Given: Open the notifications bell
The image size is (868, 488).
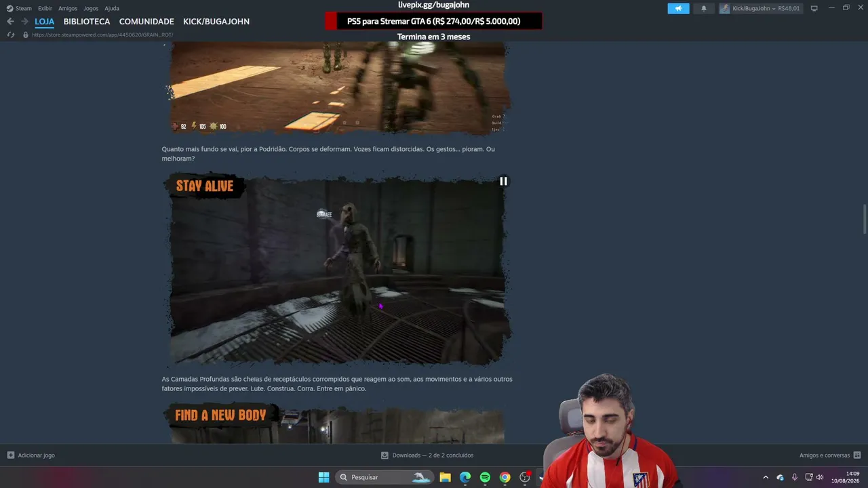Looking at the screenshot, I should 704,8.
